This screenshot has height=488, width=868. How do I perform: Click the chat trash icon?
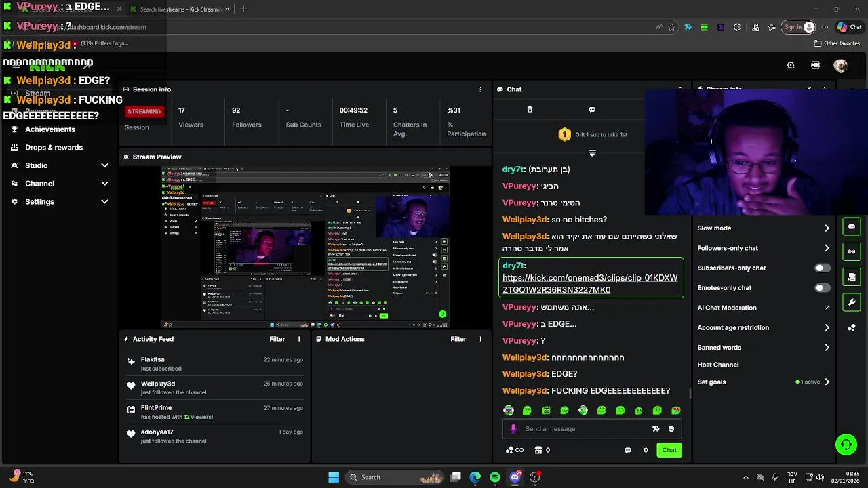(530, 109)
